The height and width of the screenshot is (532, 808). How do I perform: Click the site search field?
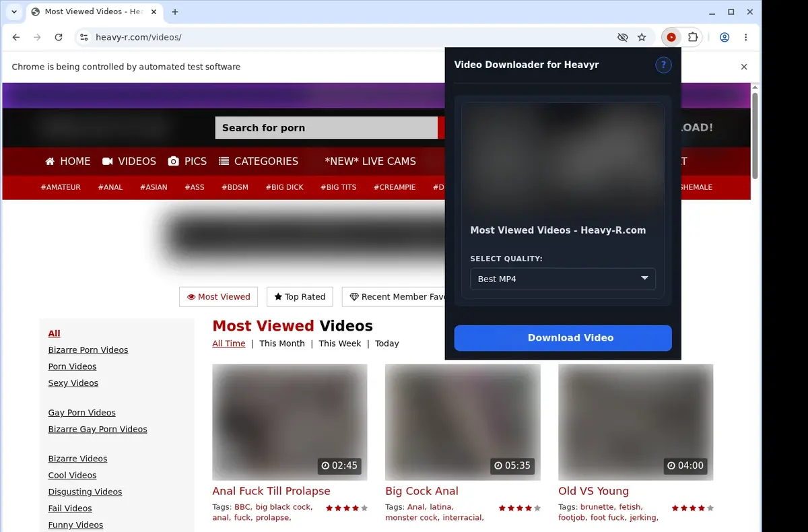pyautogui.click(x=327, y=128)
